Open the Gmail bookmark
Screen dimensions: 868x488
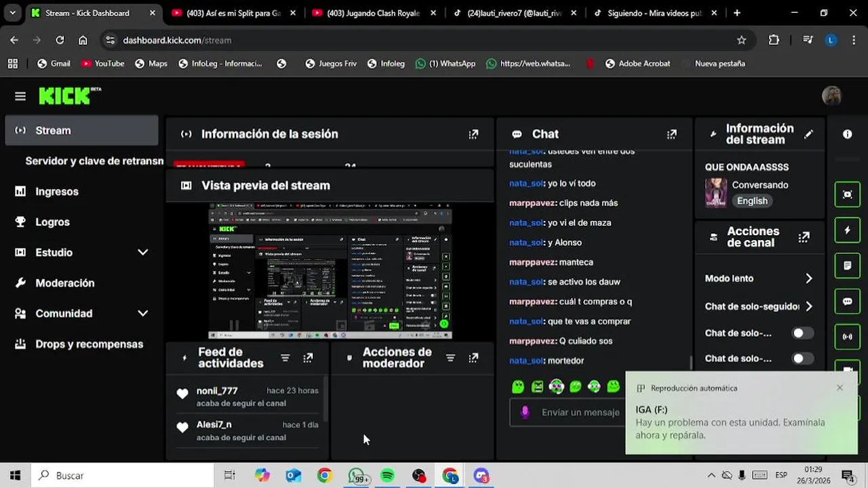54,64
